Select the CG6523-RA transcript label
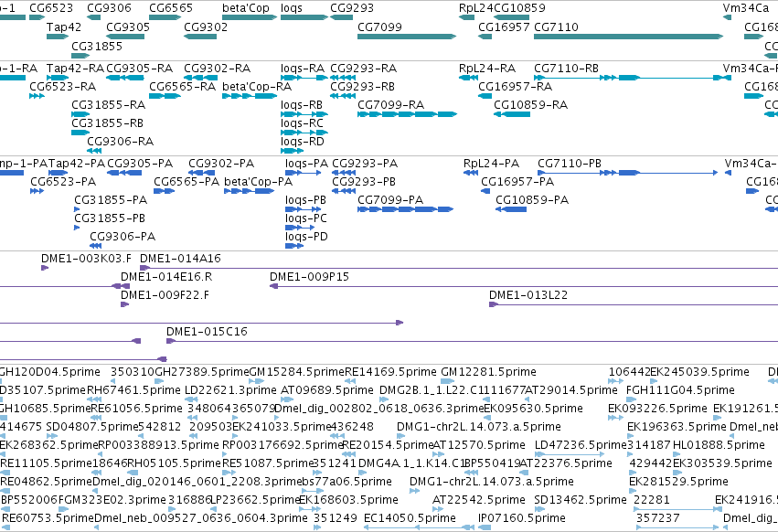The image size is (778, 532). pyautogui.click(x=62, y=86)
